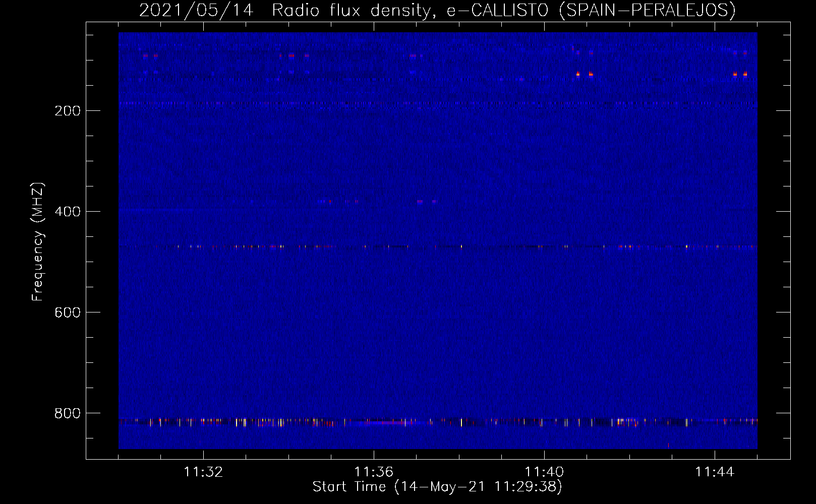Click the 11:40 time tick label
The width and height of the screenshot is (816, 504).
coord(544,472)
